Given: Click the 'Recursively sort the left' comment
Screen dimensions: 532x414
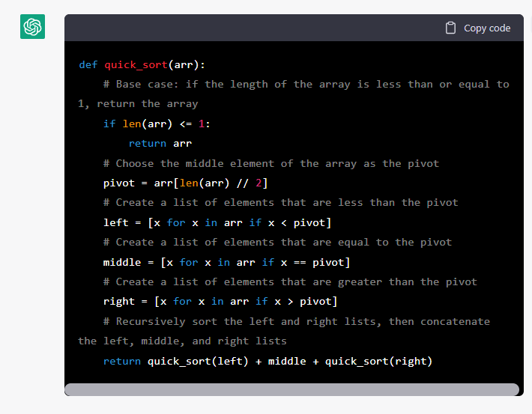Looking at the screenshot, I should click(x=296, y=321).
